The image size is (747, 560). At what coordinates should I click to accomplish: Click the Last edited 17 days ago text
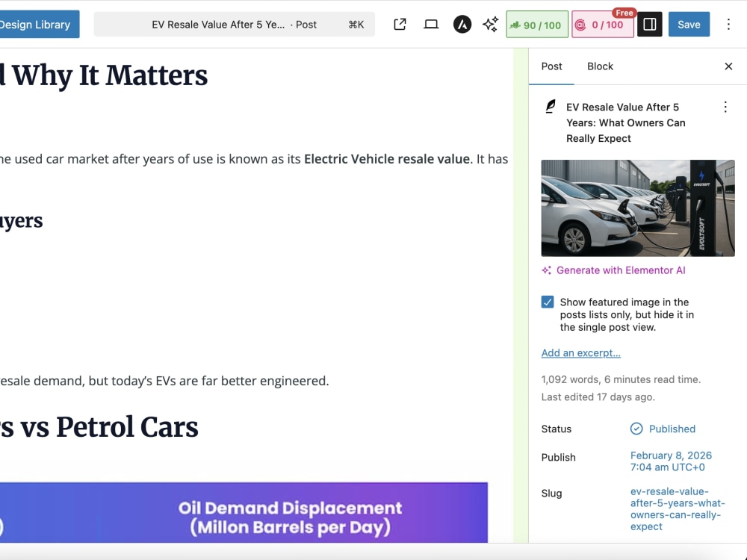[x=598, y=397]
